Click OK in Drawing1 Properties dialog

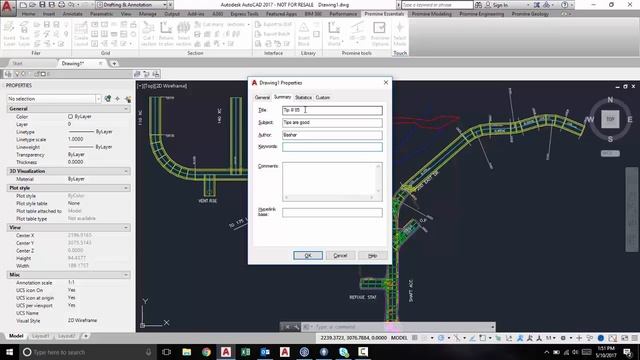tap(308, 256)
